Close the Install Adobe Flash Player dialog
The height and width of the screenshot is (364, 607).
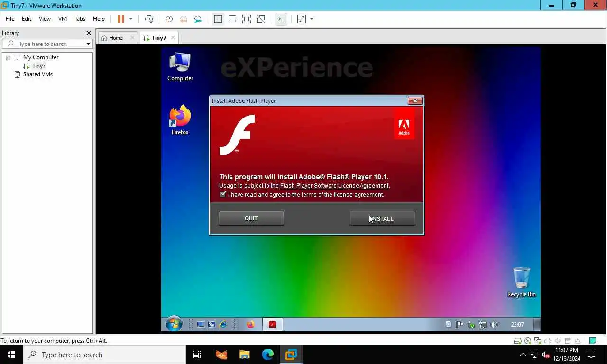point(415,100)
